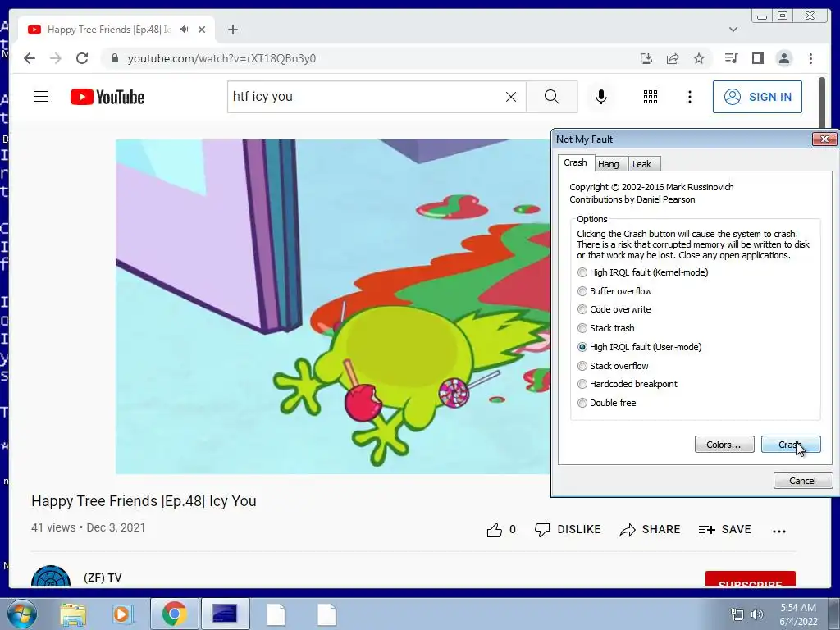Screen dimensions: 840x630
Task: Run search with magnifier button
Action: 552,97
